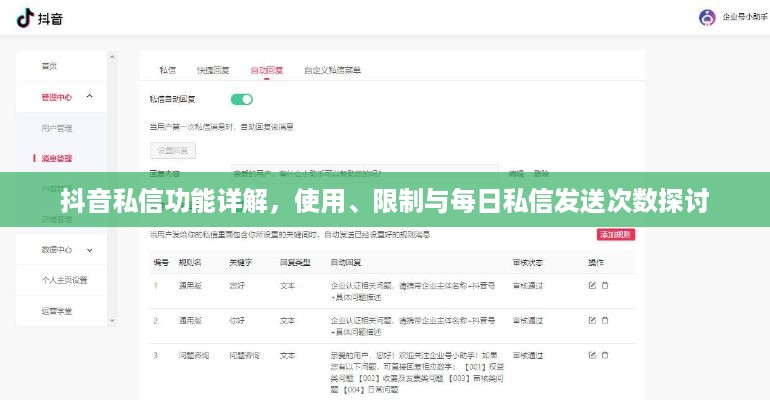Edit rule 2 with keyword 你好
The height and width of the screenshot is (400, 770).
tap(592, 320)
